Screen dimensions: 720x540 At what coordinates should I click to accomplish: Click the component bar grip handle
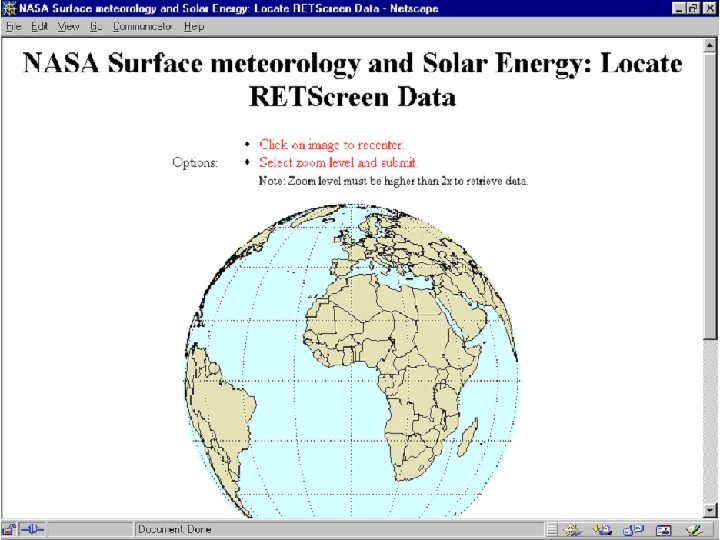[552, 530]
